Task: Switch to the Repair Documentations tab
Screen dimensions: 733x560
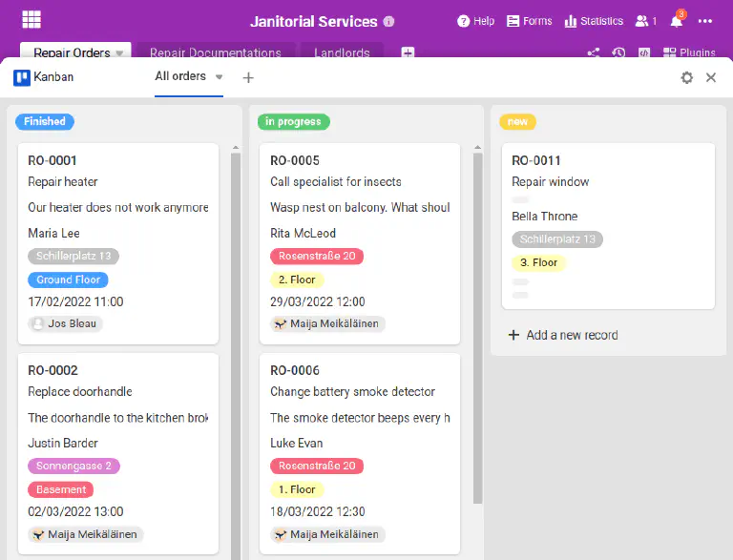Action: (x=216, y=52)
